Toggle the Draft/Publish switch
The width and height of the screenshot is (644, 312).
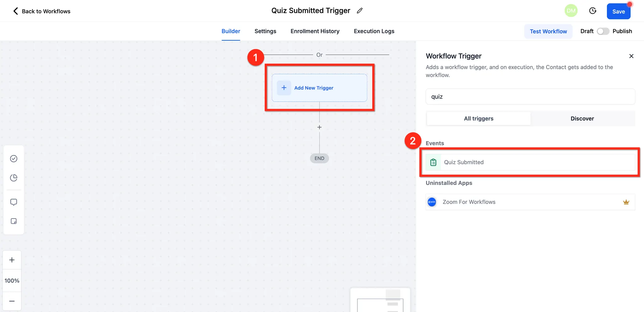(603, 31)
